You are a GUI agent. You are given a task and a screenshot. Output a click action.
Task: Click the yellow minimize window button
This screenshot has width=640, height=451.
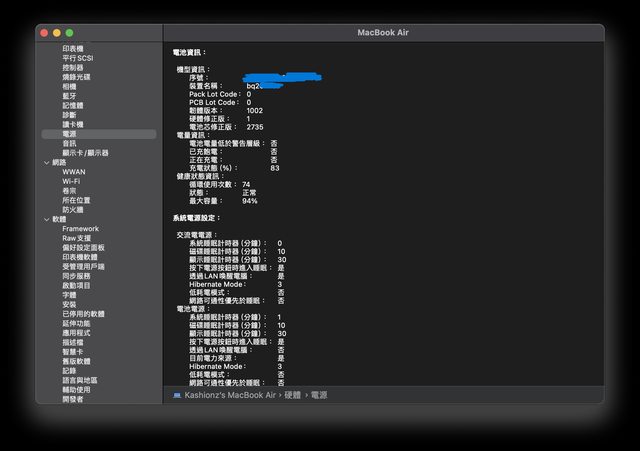pyautogui.click(x=57, y=33)
